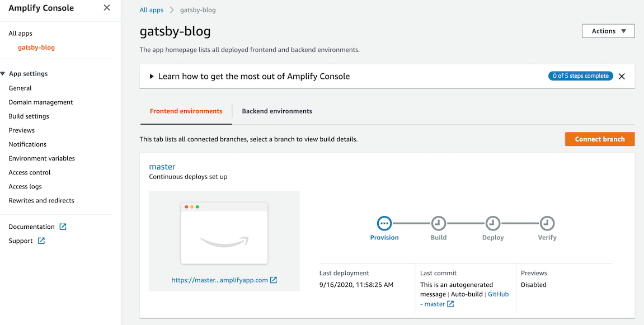This screenshot has width=644, height=325.
Task: Switch to Backend environments tab
Action: pyautogui.click(x=277, y=111)
